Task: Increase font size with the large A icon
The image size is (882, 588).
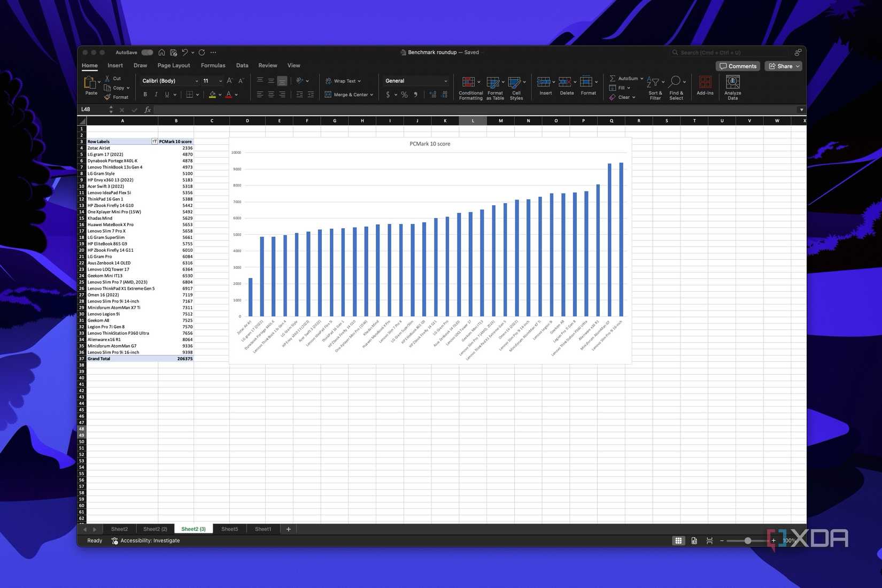Action: [x=229, y=81]
